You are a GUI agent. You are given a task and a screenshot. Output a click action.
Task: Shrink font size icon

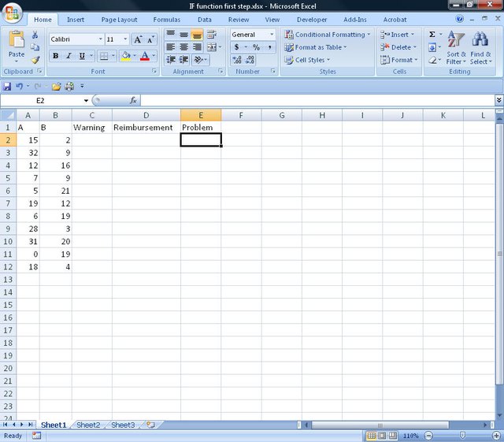[150, 39]
